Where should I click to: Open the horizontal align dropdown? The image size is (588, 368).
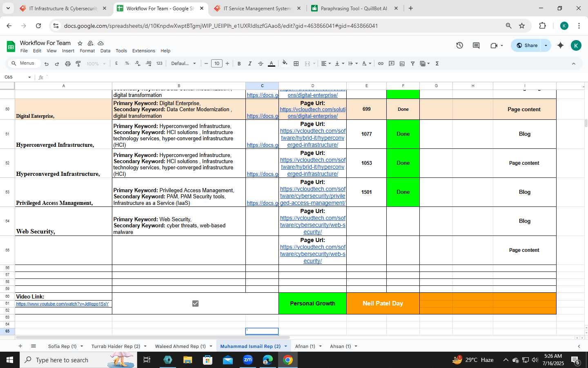pos(325,63)
